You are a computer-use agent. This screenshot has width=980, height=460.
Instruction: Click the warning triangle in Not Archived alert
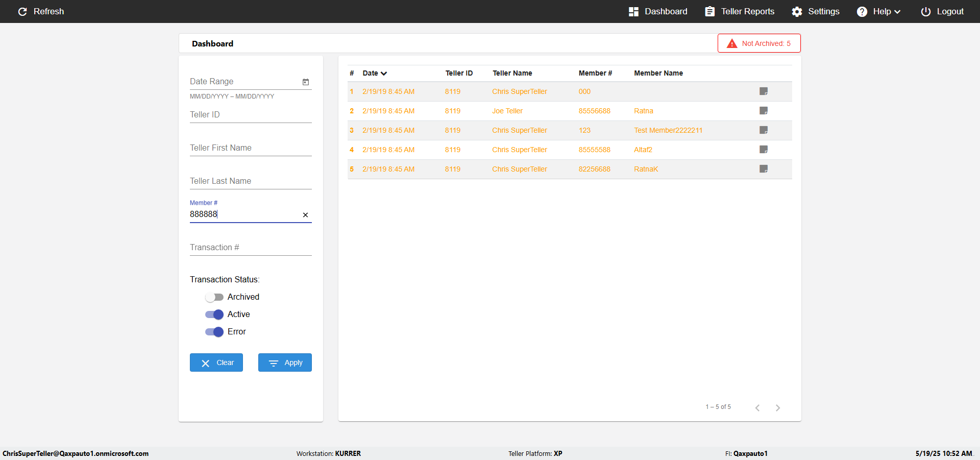[x=732, y=43]
